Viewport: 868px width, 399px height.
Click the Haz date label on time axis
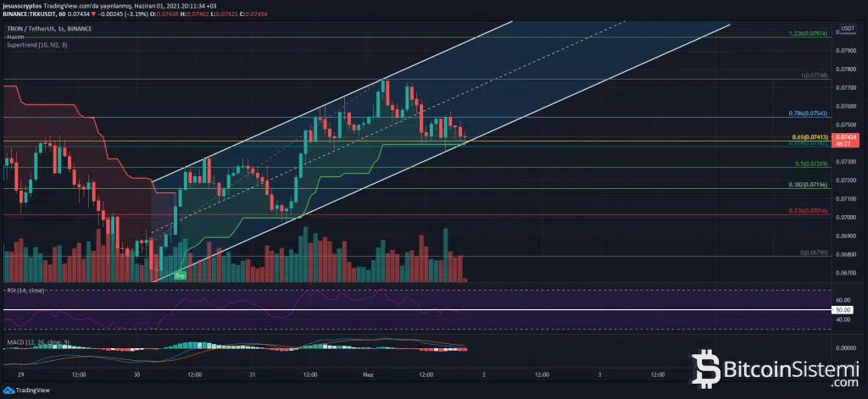click(x=368, y=373)
